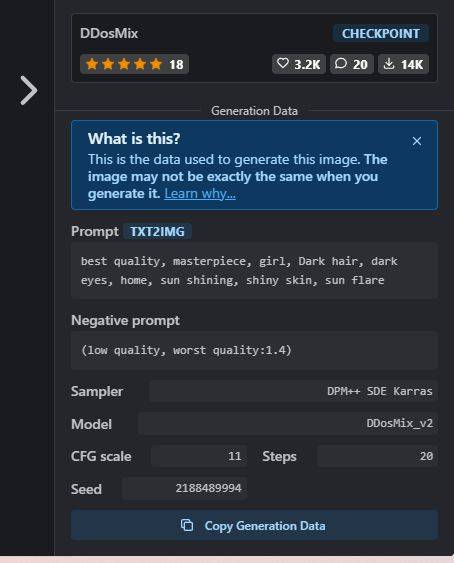
Task: Select the prompt text box content
Action: coord(254,270)
